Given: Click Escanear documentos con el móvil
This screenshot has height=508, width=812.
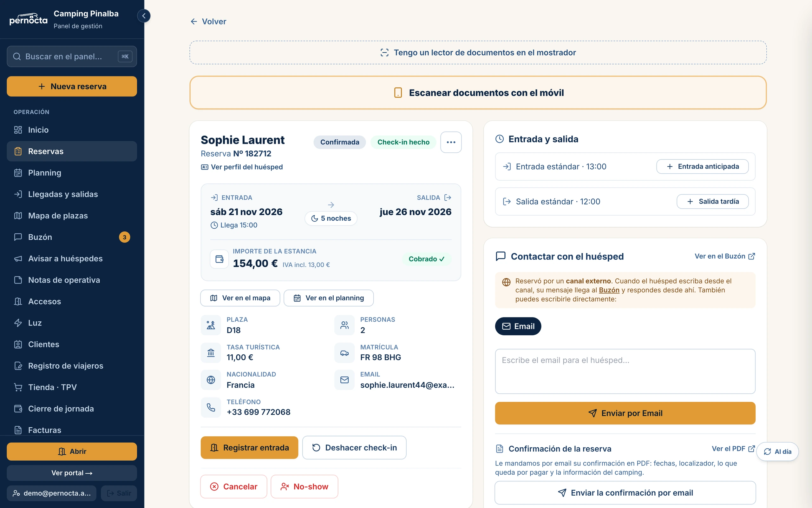Looking at the screenshot, I should [x=478, y=93].
